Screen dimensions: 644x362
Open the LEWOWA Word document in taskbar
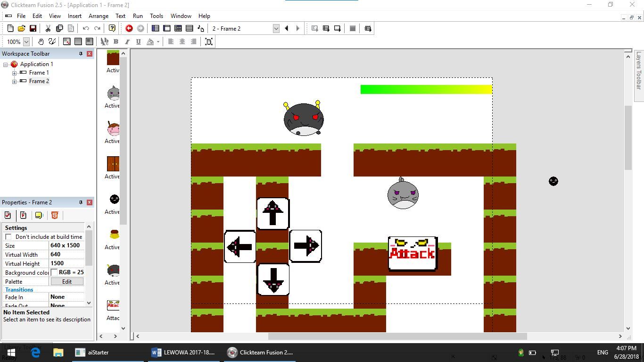183,352
